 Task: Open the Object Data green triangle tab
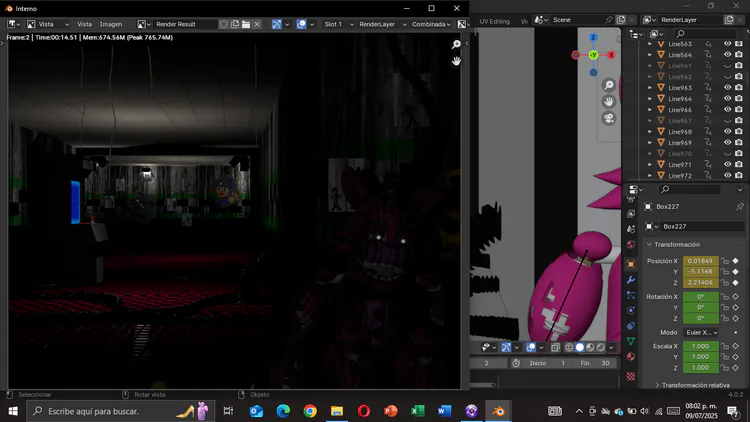click(630, 341)
